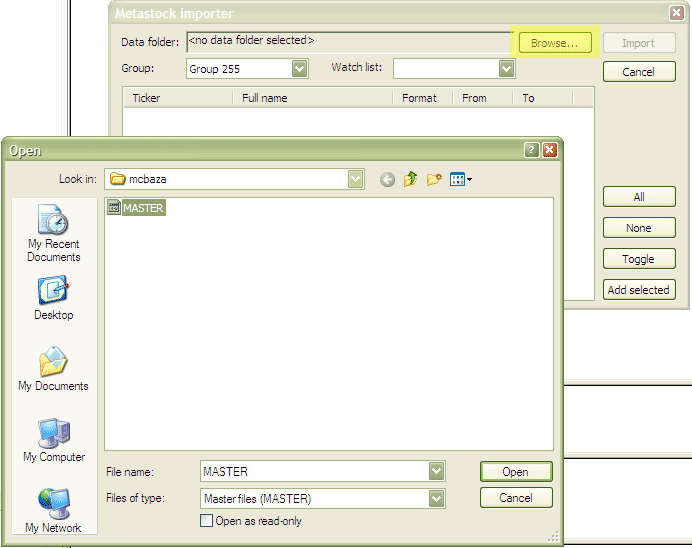This screenshot has height=548, width=692.
Task: Open My Documents in places bar
Action: pyautogui.click(x=53, y=369)
